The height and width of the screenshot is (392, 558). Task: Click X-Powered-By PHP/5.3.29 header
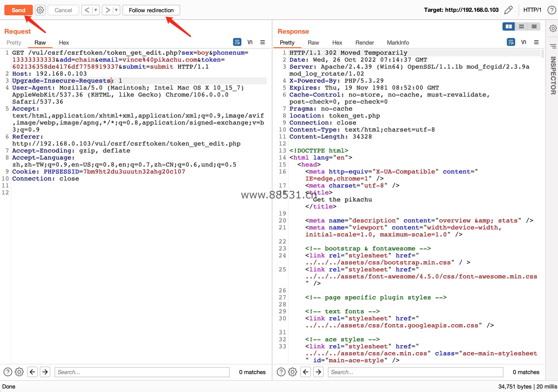coord(336,81)
